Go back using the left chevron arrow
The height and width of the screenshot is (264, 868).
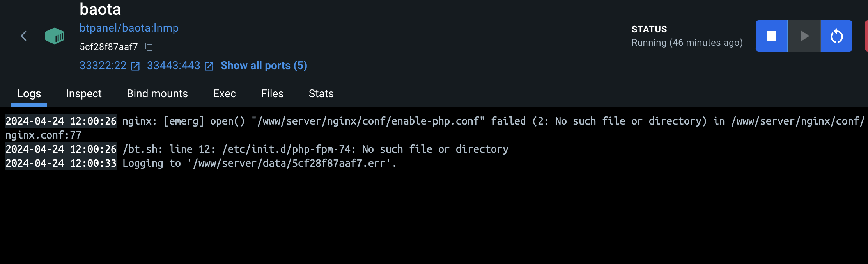(23, 36)
